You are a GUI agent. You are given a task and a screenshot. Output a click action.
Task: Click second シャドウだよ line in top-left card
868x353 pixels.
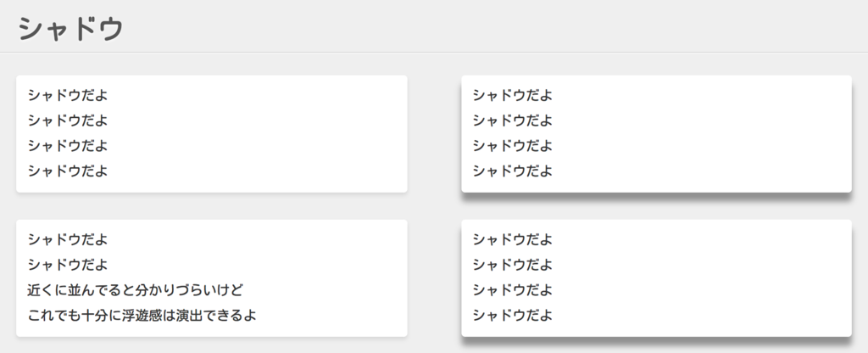pos(68,120)
